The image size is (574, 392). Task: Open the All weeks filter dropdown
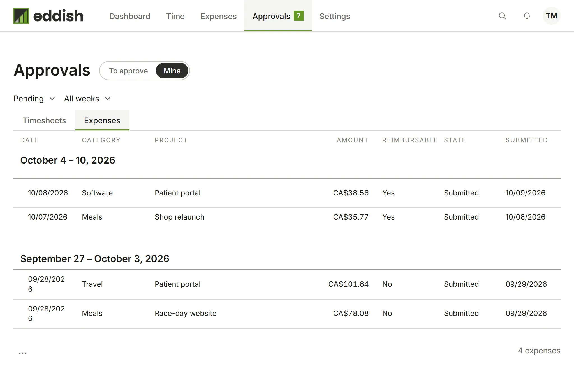click(87, 99)
